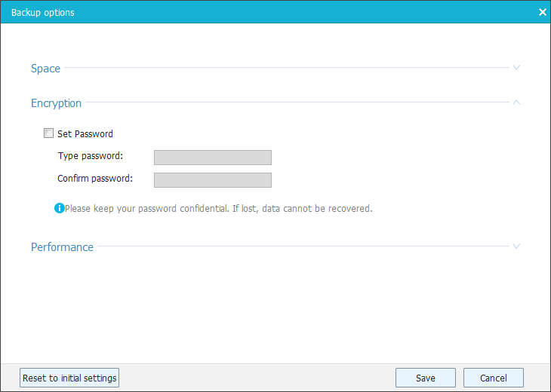Click the Set Password label text
Screen dimensions: 551x392
coord(85,134)
